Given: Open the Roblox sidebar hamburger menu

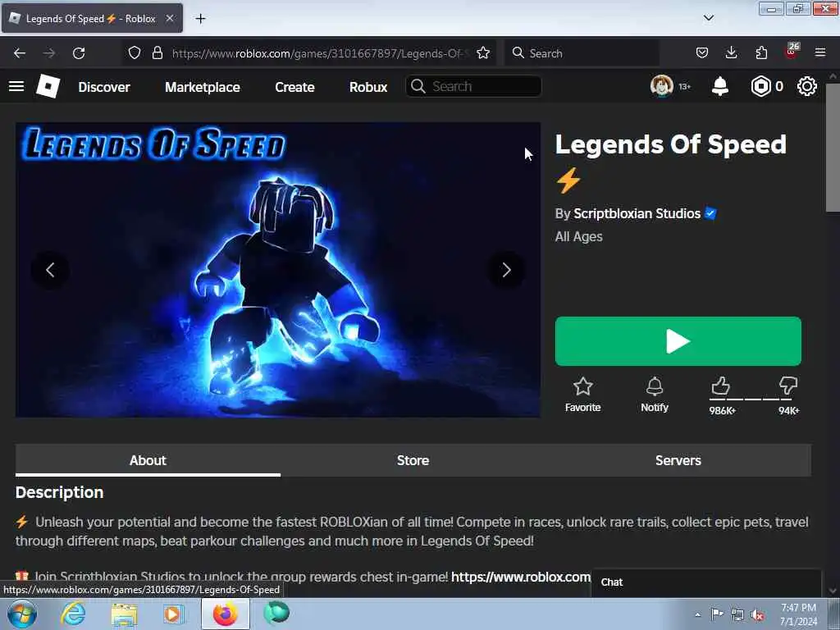Looking at the screenshot, I should pos(16,86).
